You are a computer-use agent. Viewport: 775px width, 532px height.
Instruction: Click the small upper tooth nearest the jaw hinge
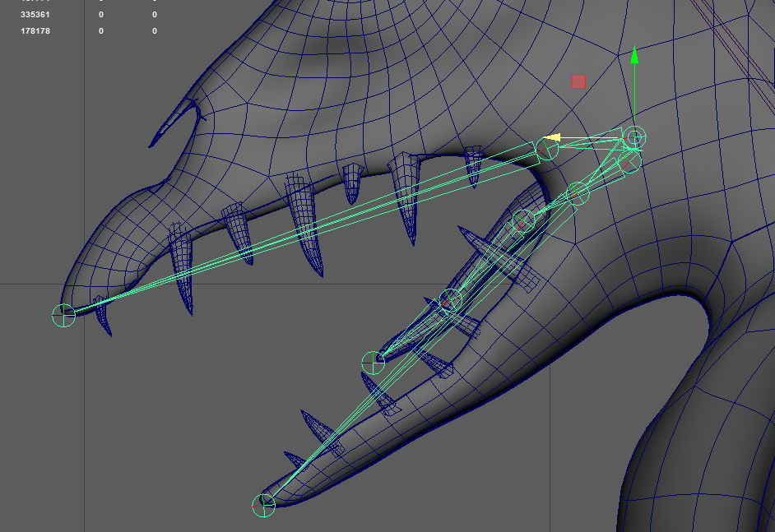click(x=474, y=165)
